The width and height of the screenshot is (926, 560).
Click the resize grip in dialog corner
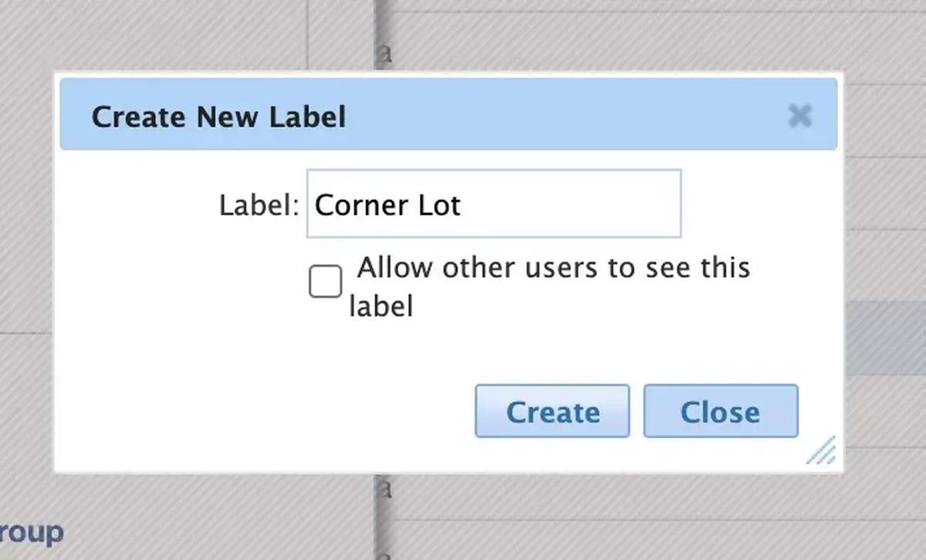click(x=821, y=450)
